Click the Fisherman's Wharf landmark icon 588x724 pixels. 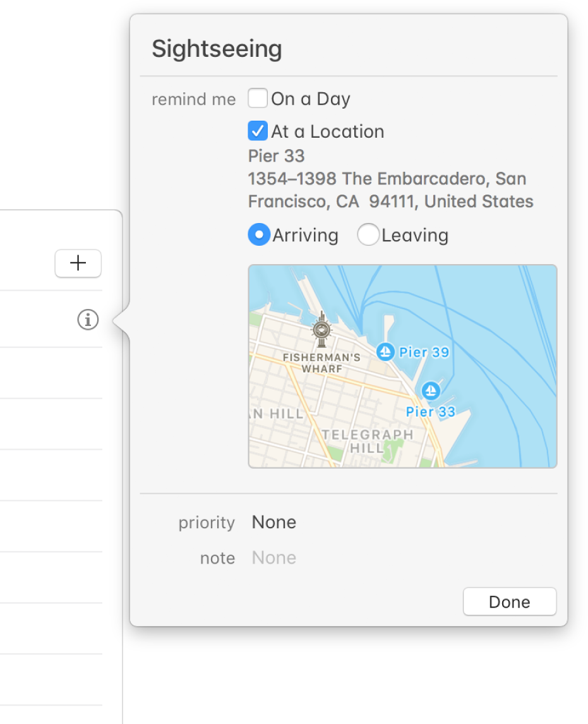point(321,330)
